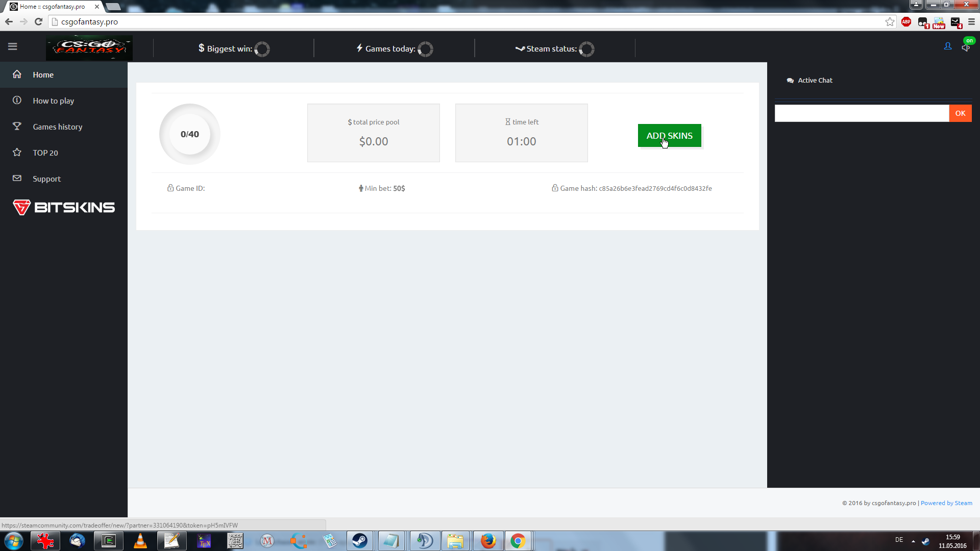Send chat message with OK button
980x551 pixels.
pyautogui.click(x=960, y=113)
